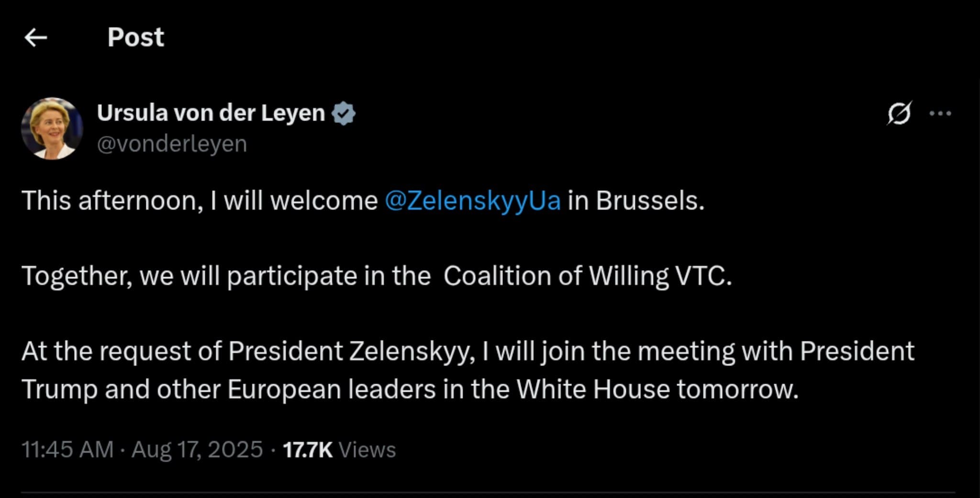Tap the Grok explain icon near the top right
Screen dimensions: 980x498
899,113
